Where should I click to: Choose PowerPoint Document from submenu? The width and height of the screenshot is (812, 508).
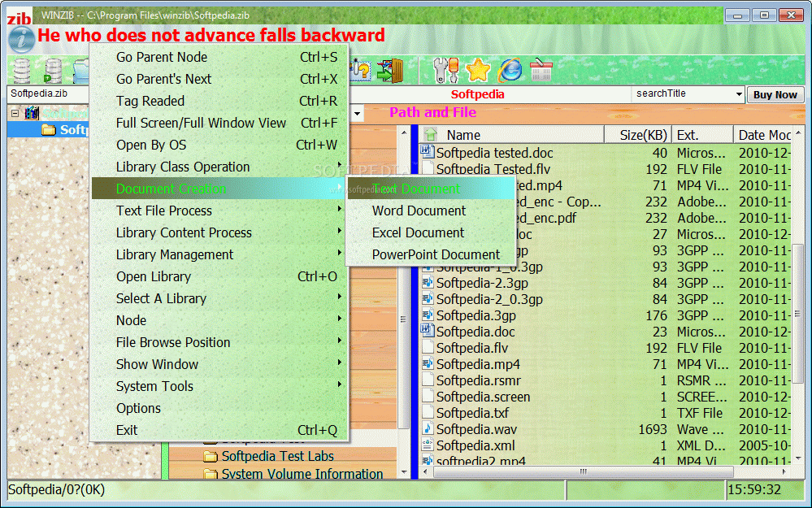point(430,254)
